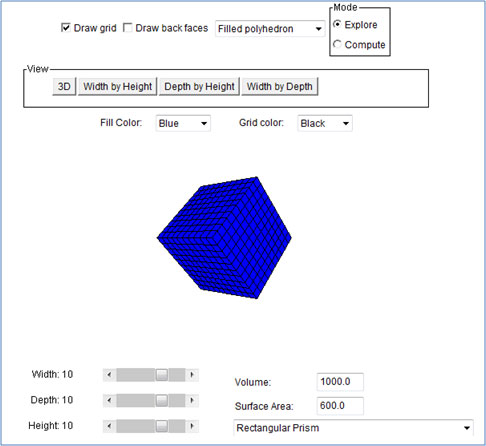Image resolution: width=486 pixels, height=446 pixels.
Task: Click the Height slider right arrow
Action: coord(192,426)
